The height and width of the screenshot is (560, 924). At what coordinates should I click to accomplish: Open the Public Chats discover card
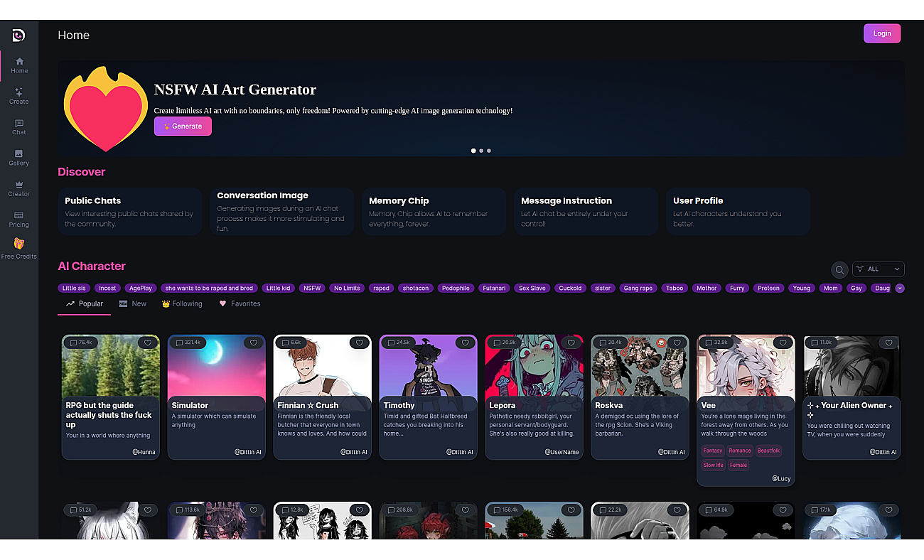coord(130,211)
